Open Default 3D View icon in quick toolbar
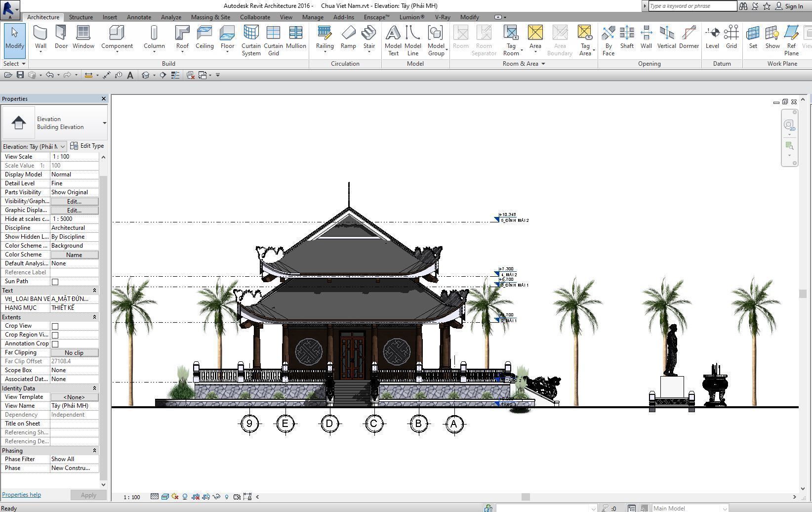Viewport: 812px width, 512px height. click(145, 75)
